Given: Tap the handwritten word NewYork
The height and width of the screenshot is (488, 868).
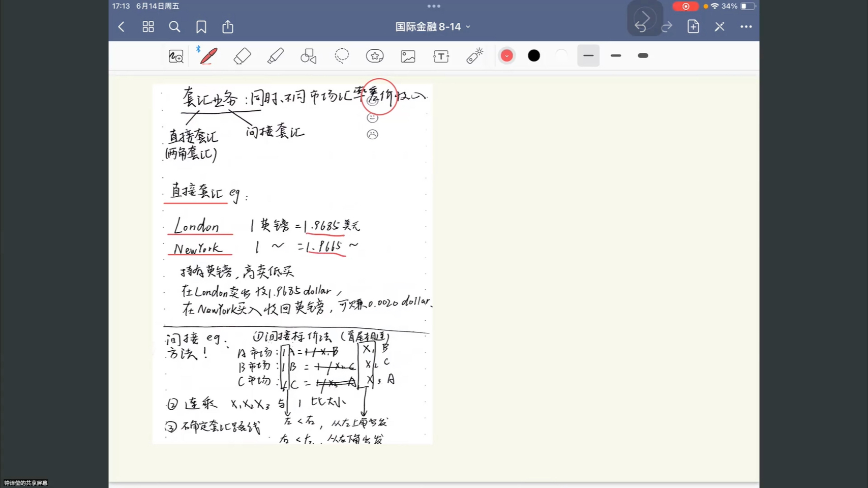Looking at the screenshot, I should point(198,248).
